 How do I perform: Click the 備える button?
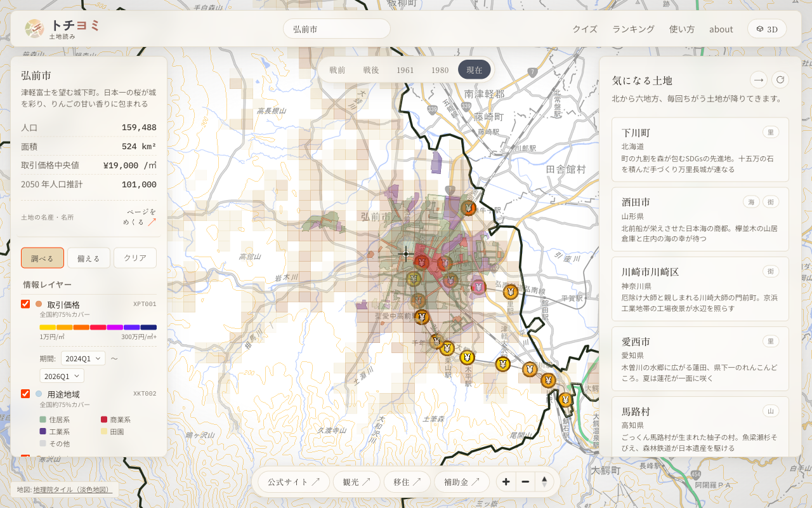pos(89,258)
